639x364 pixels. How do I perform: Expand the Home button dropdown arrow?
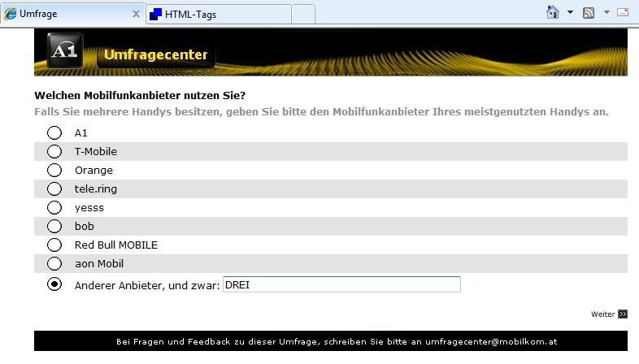[570, 13]
